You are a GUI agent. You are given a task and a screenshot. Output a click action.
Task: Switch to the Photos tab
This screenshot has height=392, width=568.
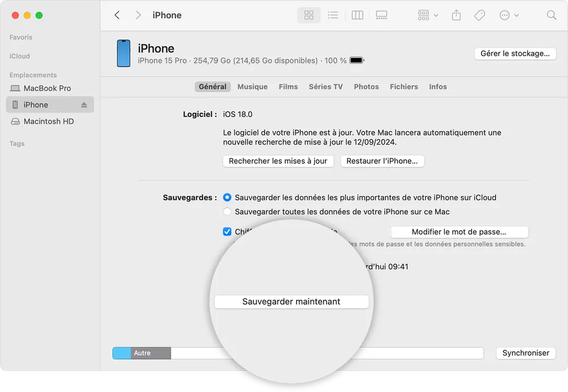coord(366,87)
